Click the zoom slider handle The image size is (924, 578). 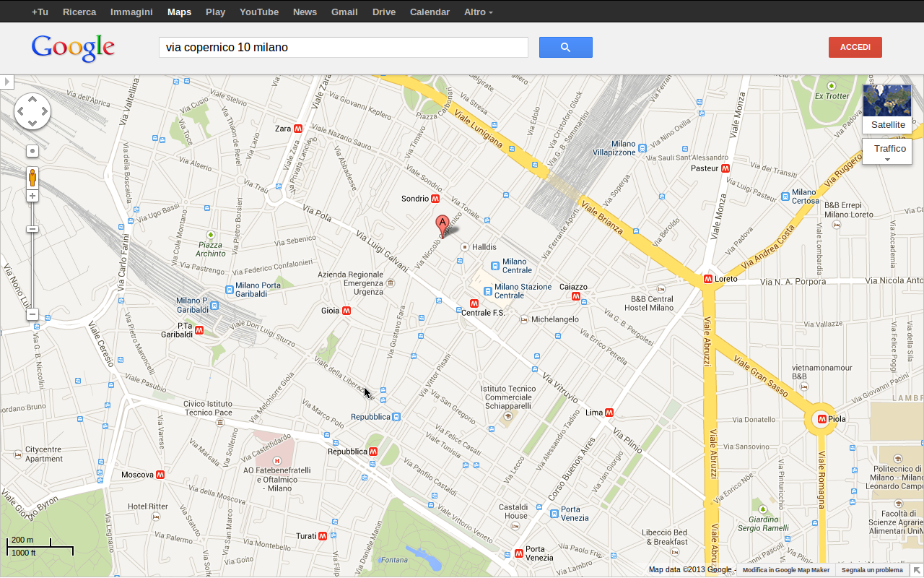[32, 229]
